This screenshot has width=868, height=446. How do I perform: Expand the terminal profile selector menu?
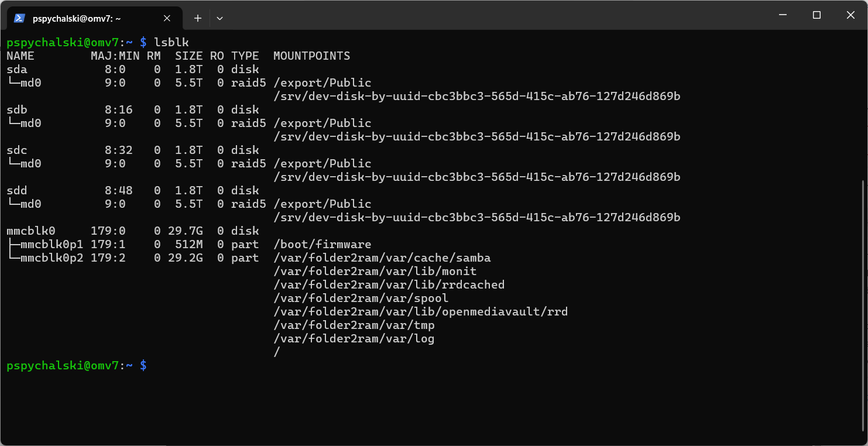point(219,18)
